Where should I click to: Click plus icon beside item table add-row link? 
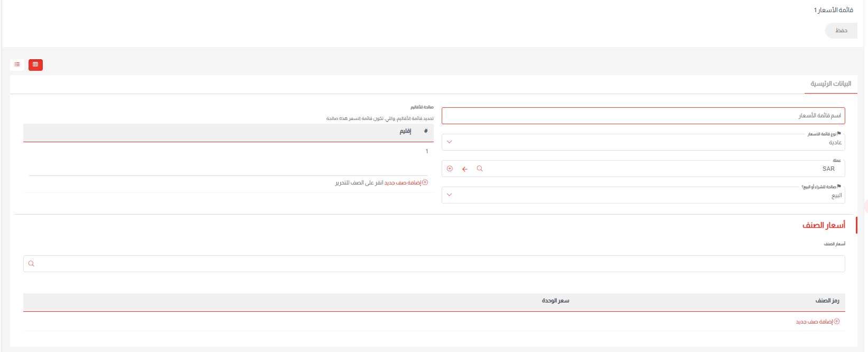836,321
